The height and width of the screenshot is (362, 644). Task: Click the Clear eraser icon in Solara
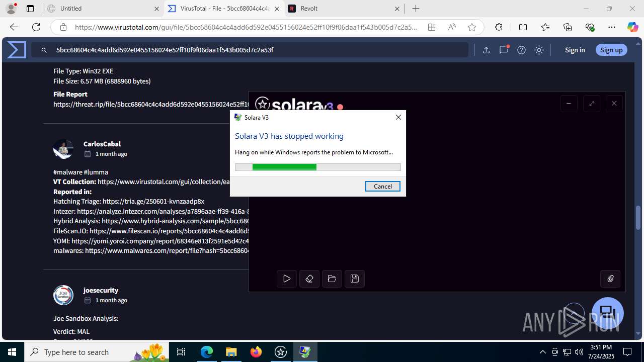(x=309, y=279)
